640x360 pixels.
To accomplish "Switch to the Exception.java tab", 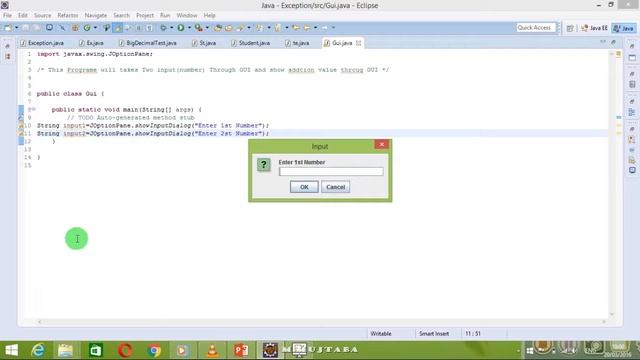I will click(42, 43).
